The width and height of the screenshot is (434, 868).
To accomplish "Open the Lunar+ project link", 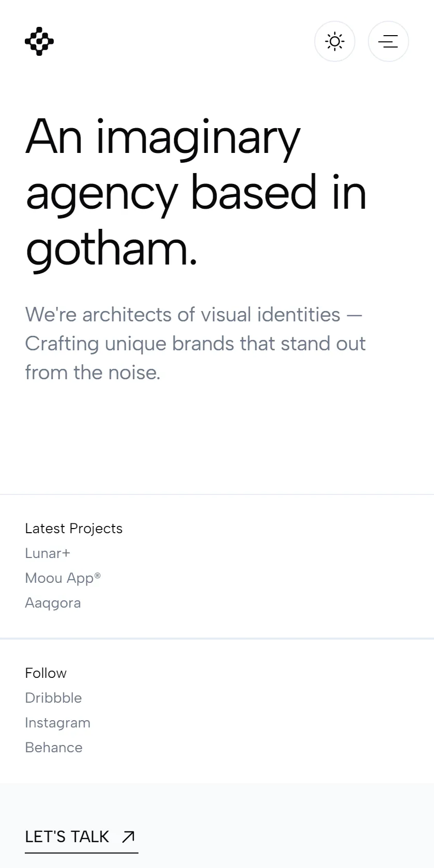I will click(x=48, y=553).
